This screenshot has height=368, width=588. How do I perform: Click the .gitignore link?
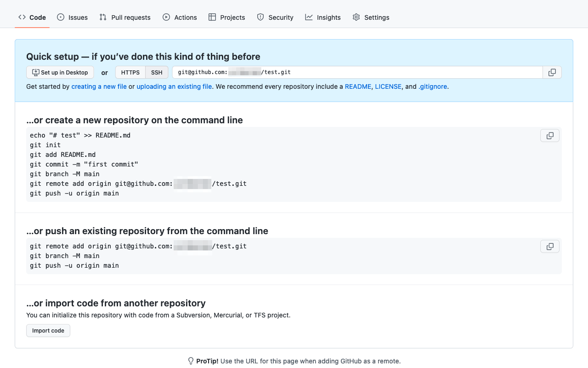[433, 86]
